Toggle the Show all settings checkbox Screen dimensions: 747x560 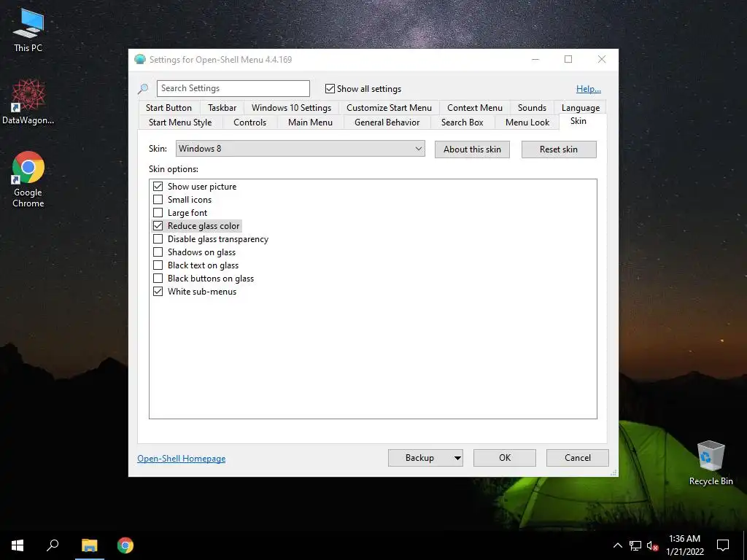(330, 88)
